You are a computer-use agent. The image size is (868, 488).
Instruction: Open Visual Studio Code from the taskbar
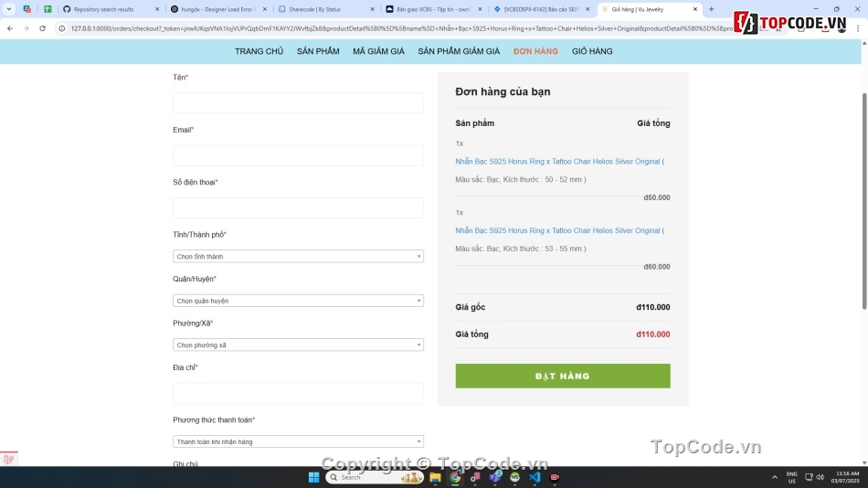tap(535, 477)
